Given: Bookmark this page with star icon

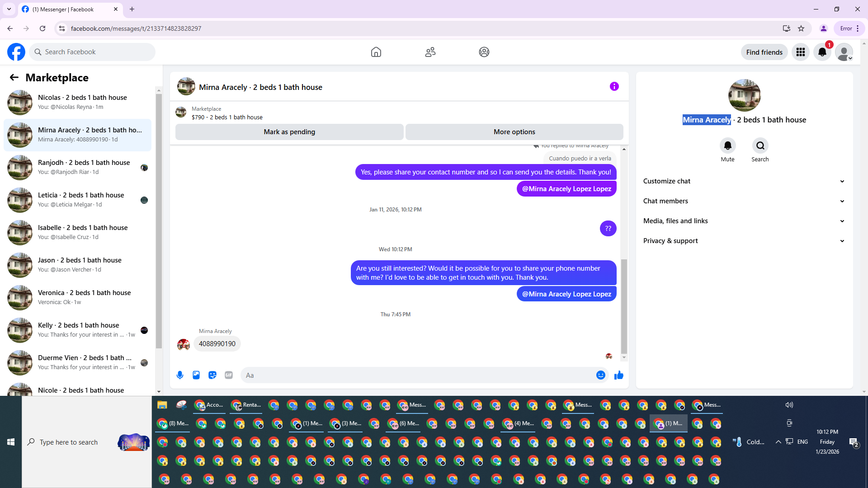Looking at the screenshot, I should click(x=801, y=28).
